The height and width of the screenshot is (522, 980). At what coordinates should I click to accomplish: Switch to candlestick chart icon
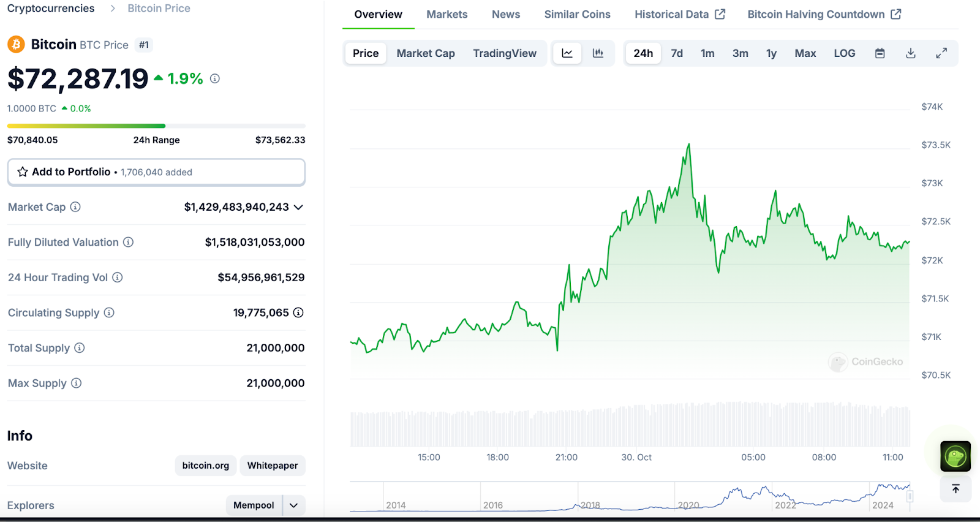[598, 53]
